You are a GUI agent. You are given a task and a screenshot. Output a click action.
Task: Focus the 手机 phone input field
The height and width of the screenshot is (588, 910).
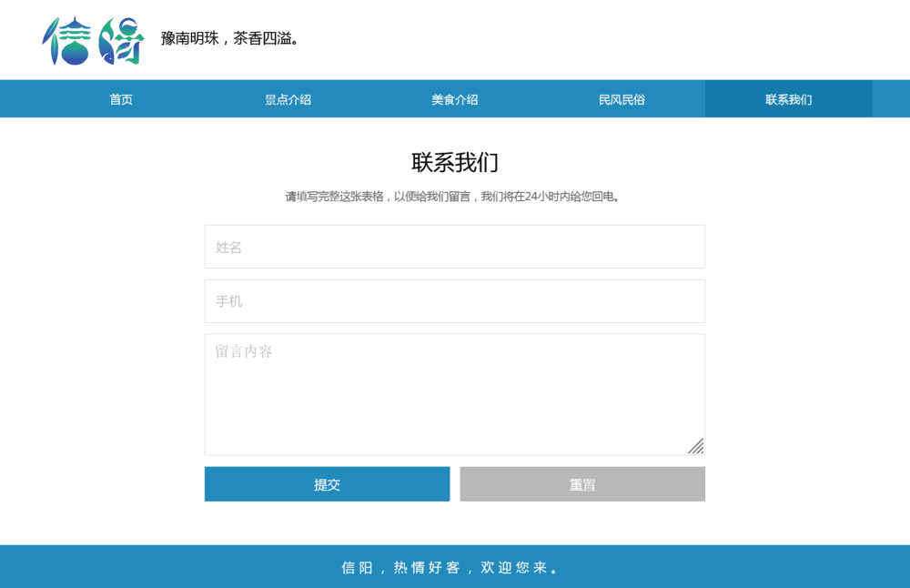[x=454, y=301]
